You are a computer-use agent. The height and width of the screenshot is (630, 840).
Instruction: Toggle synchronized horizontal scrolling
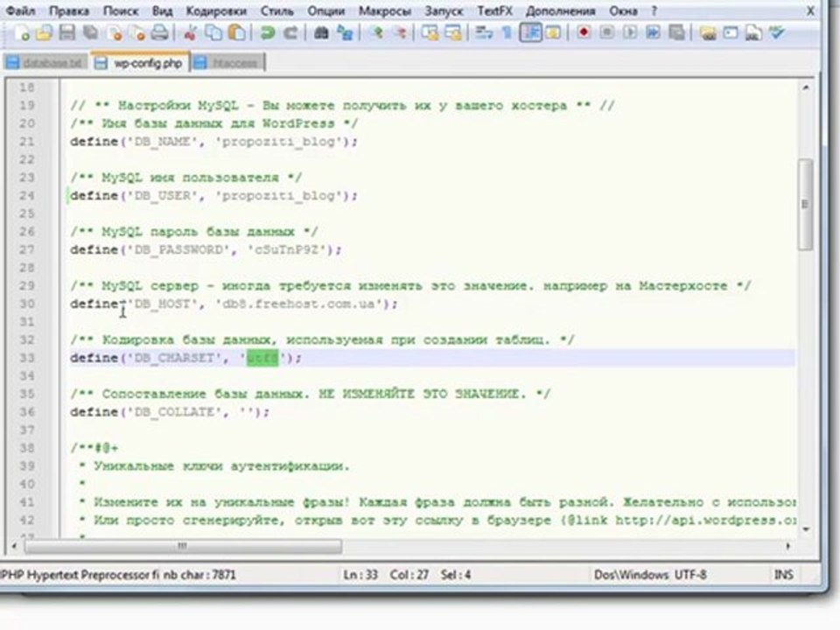[x=453, y=33]
